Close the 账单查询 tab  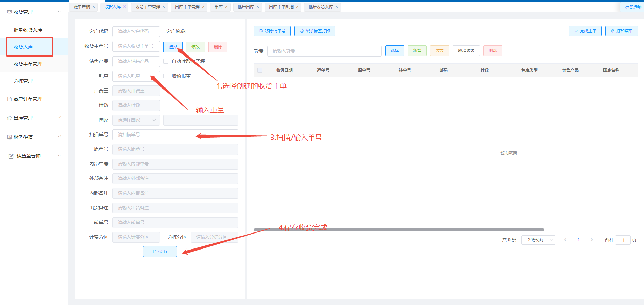(x=94, y=7)
